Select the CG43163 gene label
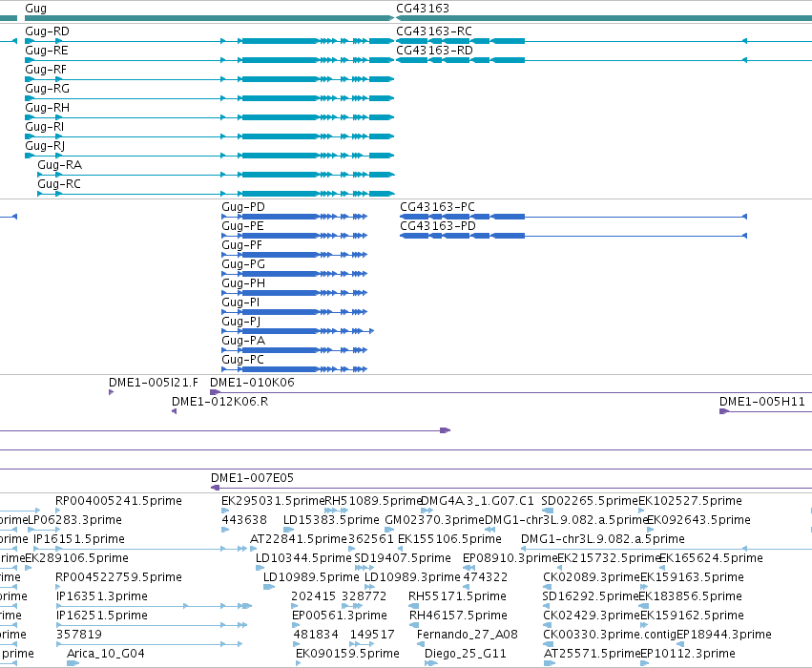The width and height of the screenshot is (812, 668). (x=423, y=9)
